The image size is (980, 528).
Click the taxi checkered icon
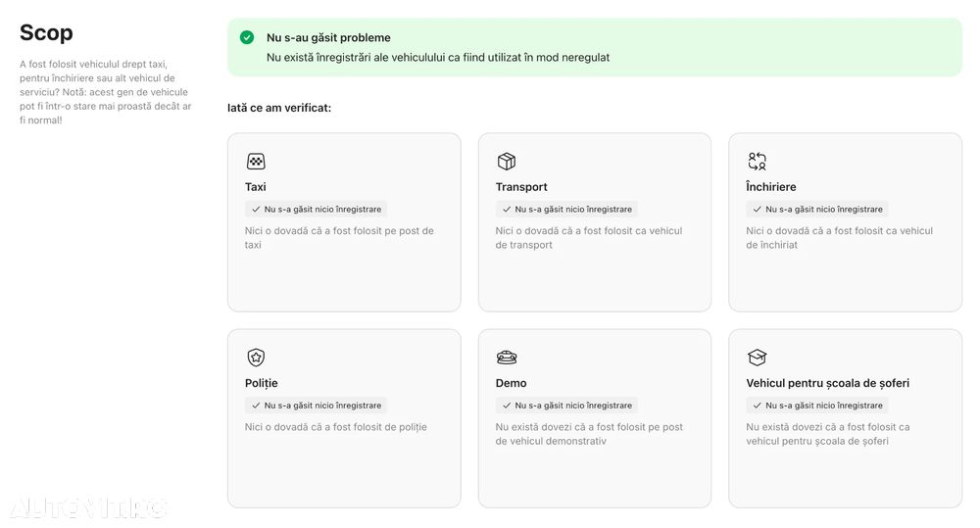[x=256, y=162]
